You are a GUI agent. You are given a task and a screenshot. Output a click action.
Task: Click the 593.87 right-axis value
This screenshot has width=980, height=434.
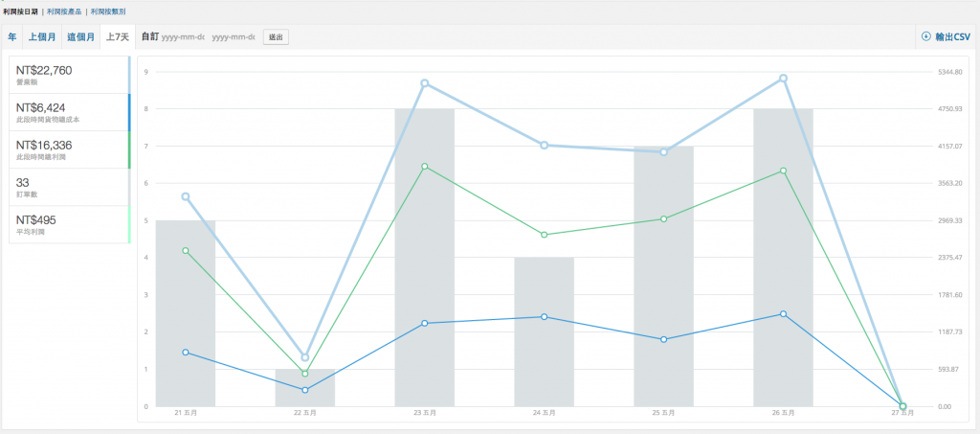[947, 370]
